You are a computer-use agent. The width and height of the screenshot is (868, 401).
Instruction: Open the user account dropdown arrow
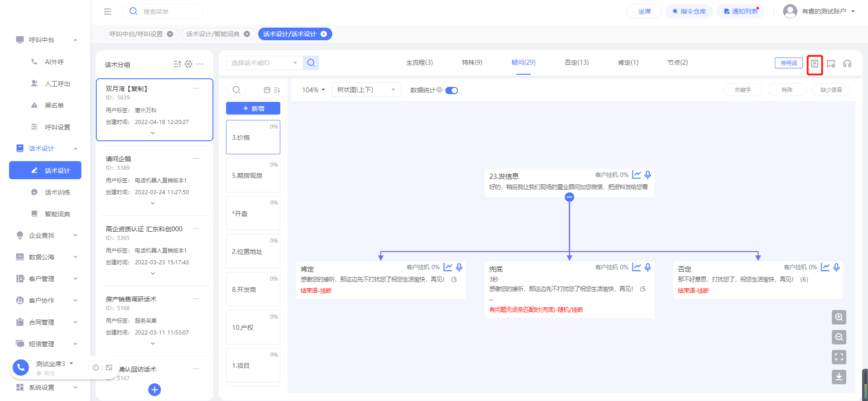point(853,11)
